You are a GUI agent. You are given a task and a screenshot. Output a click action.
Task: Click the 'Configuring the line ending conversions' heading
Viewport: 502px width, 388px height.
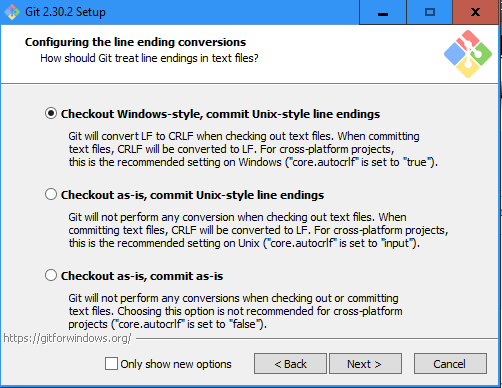click(135, 42)
